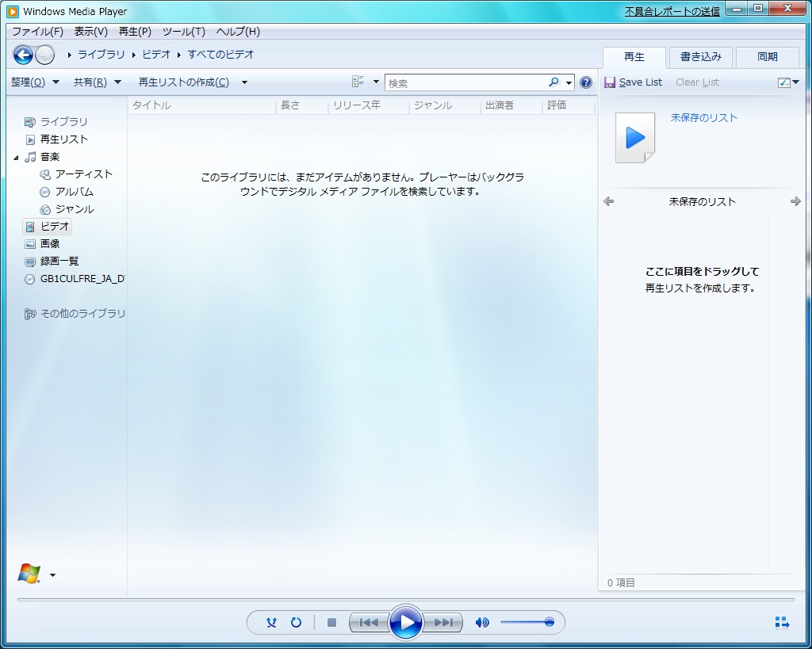Sort by the 評価 column header
The image size is (812, 649).
569,105
